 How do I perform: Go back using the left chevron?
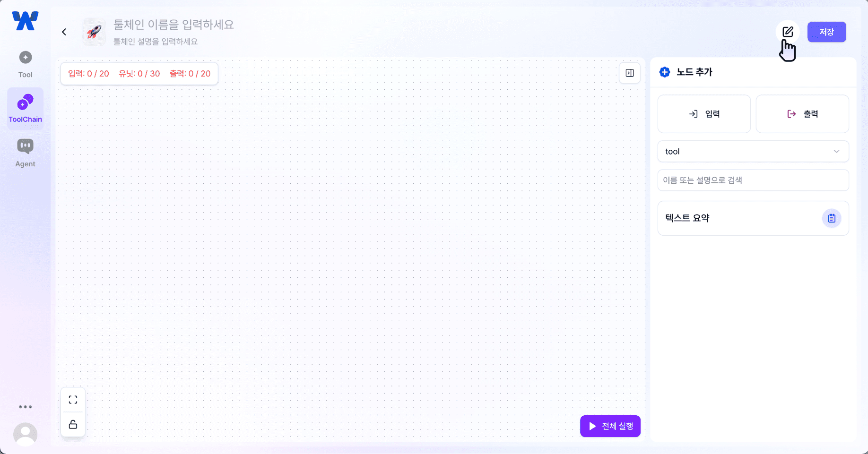tap(64, 32)
